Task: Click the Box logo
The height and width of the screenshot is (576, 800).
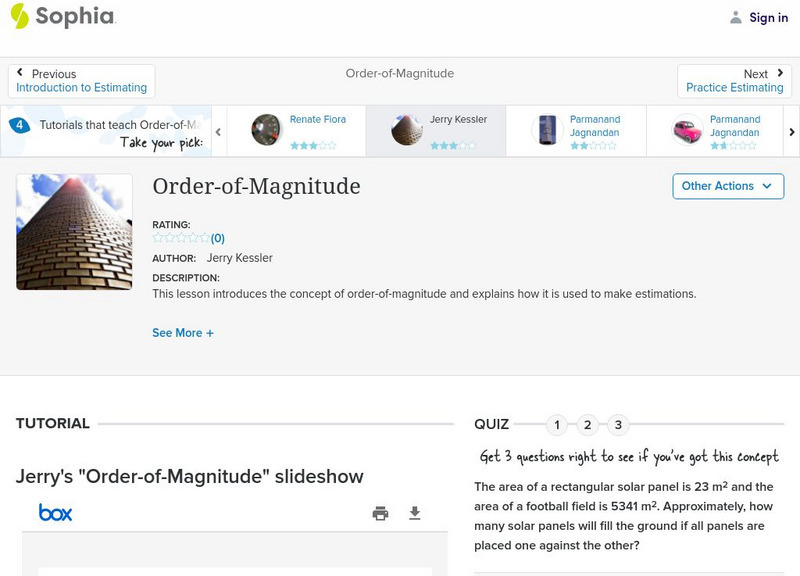Action: click(x=55, y=513)
